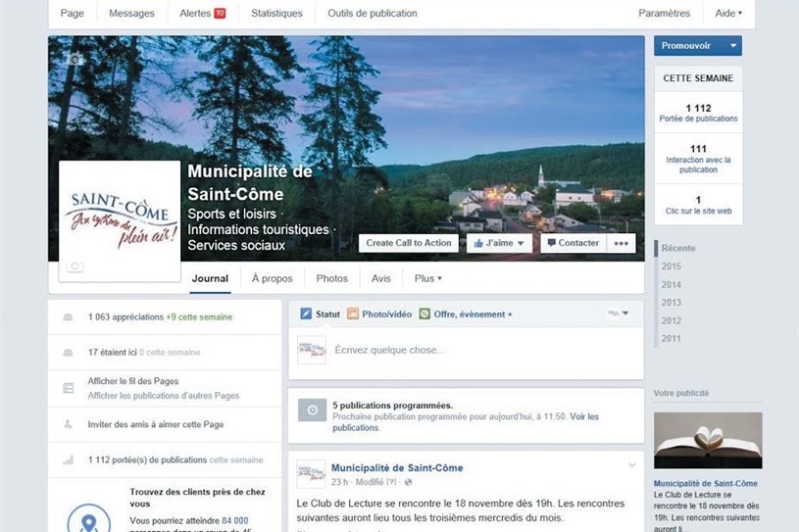Open the Avis tab
This screenshot has width=799, height=532.
[381, 278]
